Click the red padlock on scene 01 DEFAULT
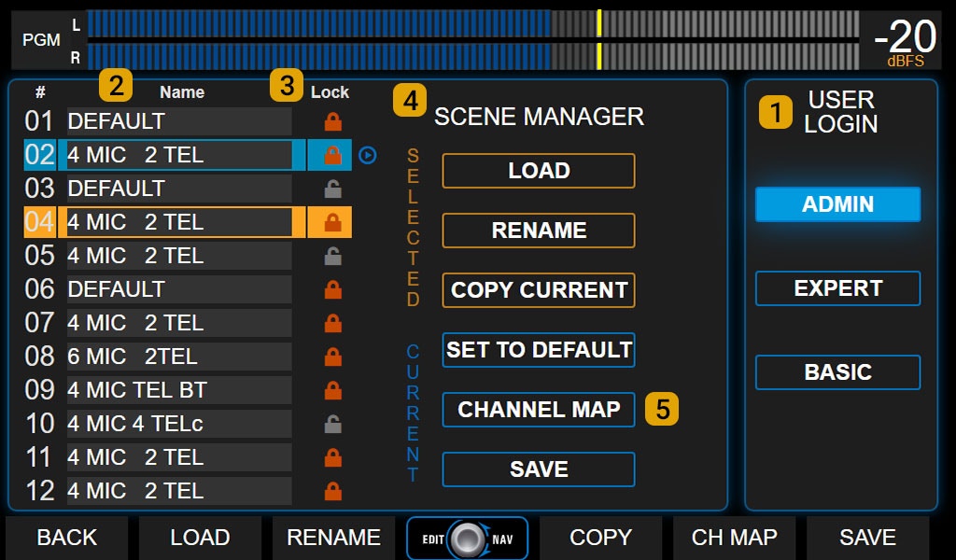The image size is (956, 560). click(331, 121)
